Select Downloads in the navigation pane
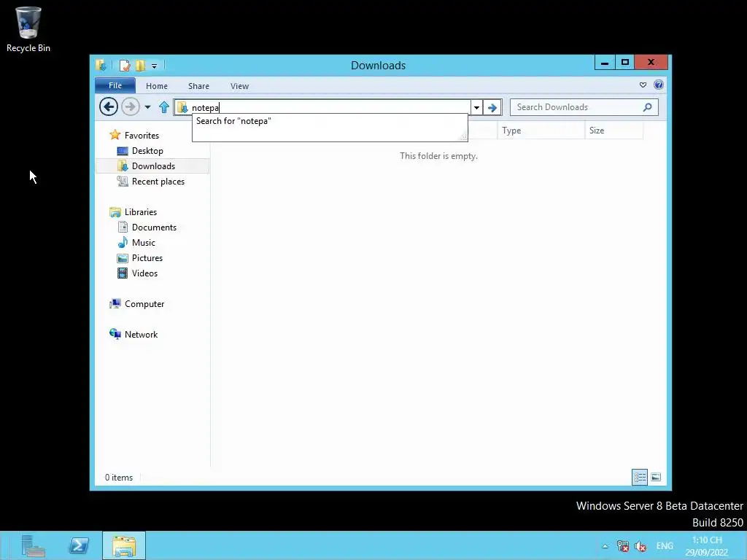This screenshot has height=560, width=747. click(x=152, y=166)
